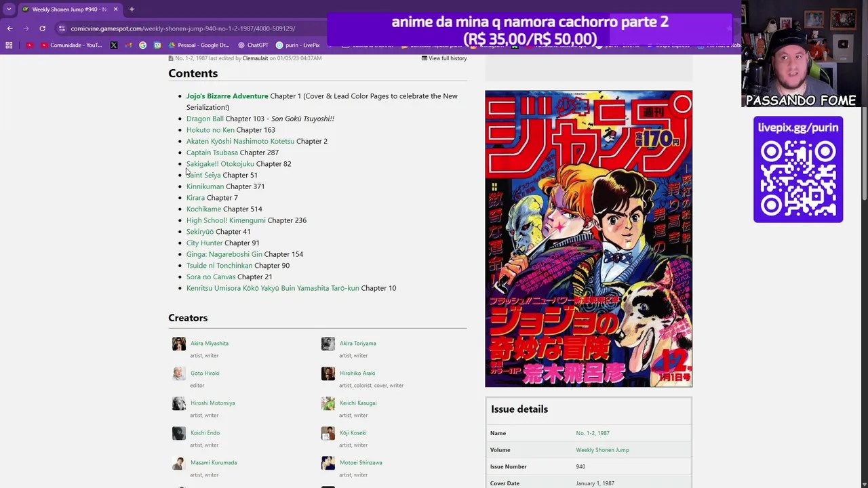Open a new tab with the plus button
Viewport: 868px width, 488px height.
pyautogui.click(x=132, y=9)
